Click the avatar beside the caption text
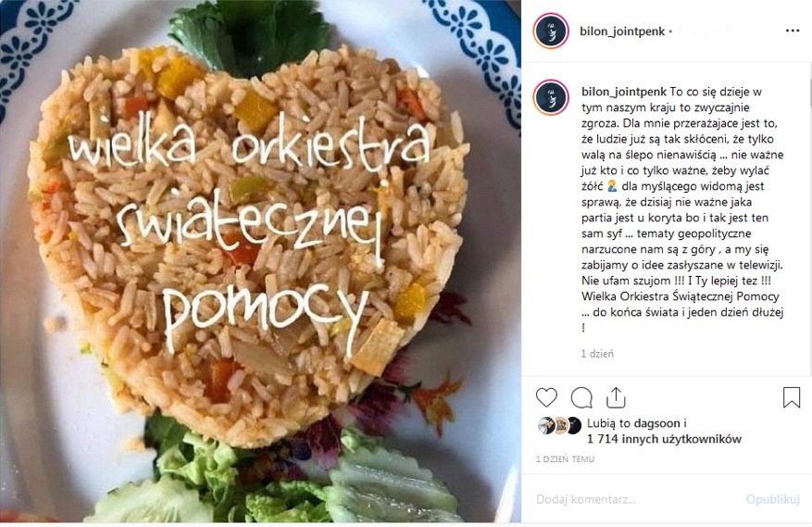Screen dimensions: 812x527 [x=551, y=97]
